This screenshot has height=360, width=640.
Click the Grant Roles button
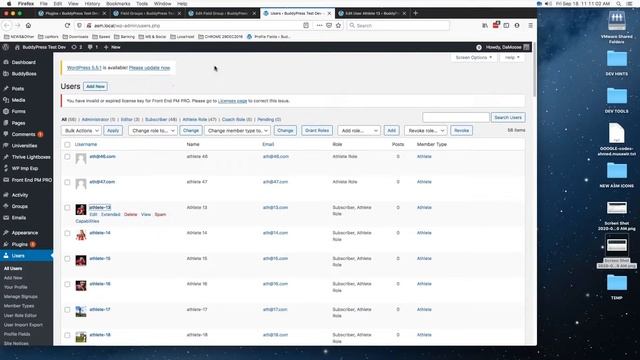coord(317,131)
